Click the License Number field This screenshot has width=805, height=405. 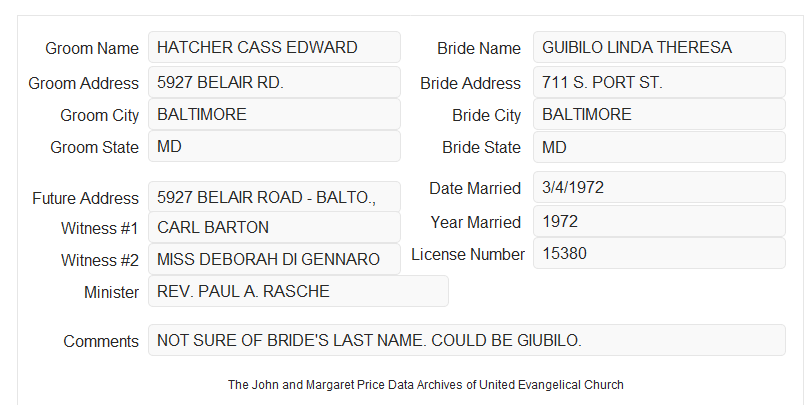pos(659,253)
